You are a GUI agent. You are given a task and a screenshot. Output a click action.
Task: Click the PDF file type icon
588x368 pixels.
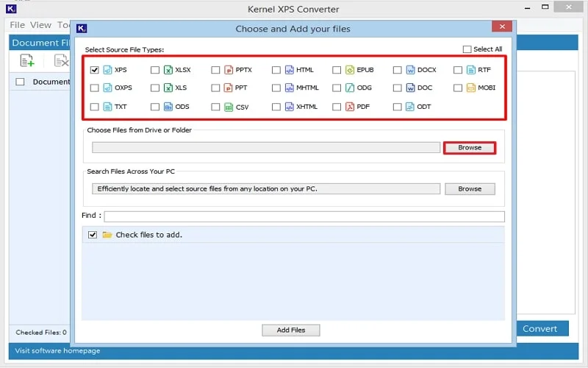point(350,107)
